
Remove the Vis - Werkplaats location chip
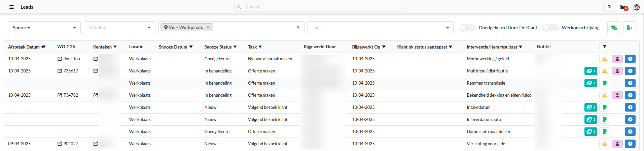[x=208, y=27]
